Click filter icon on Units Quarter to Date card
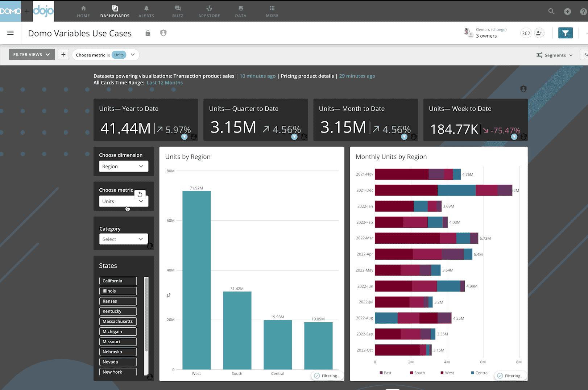 [x=294, y=137]
